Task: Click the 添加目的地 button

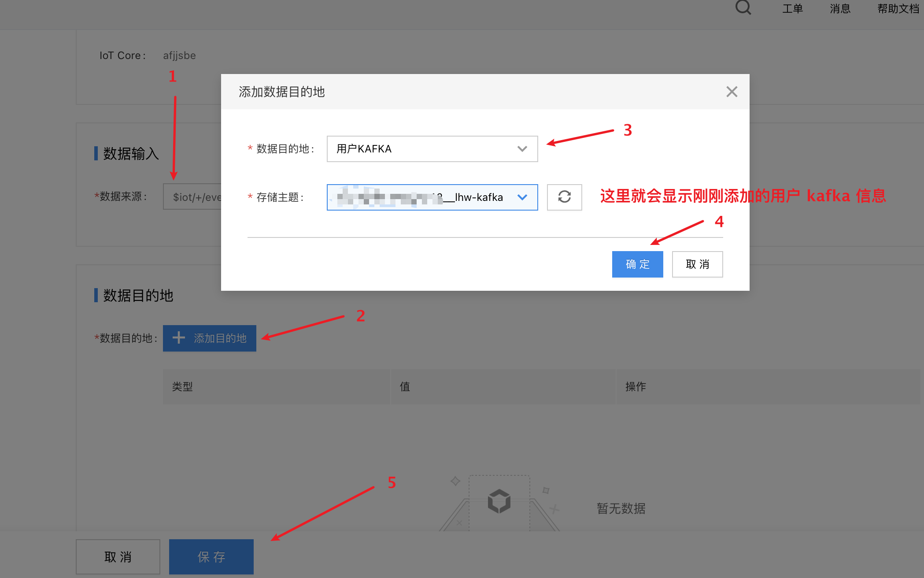Action: point(209,338)
